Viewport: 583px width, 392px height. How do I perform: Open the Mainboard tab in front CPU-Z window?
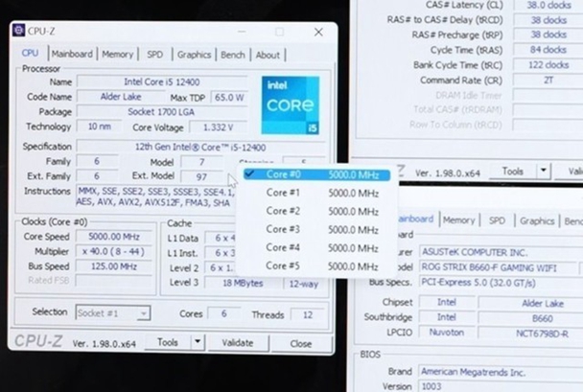pyautogui.click(x=72, y=55)
